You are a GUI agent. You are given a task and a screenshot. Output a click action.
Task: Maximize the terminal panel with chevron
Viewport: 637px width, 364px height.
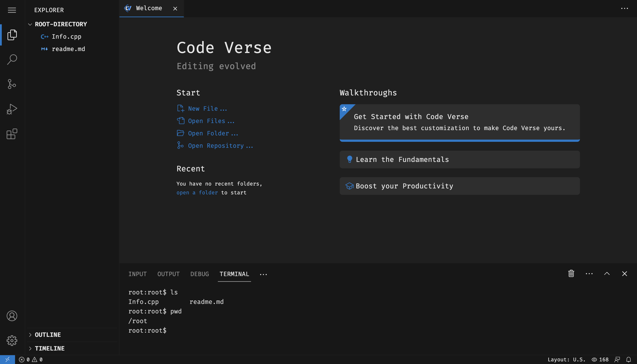click(607, 273)
